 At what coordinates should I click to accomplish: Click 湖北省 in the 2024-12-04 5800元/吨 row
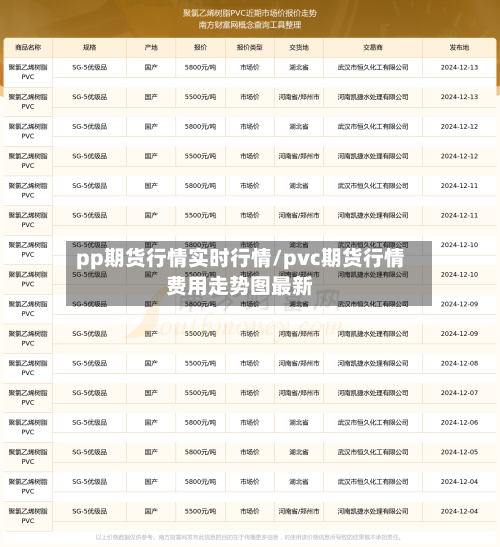coord(299,482)
